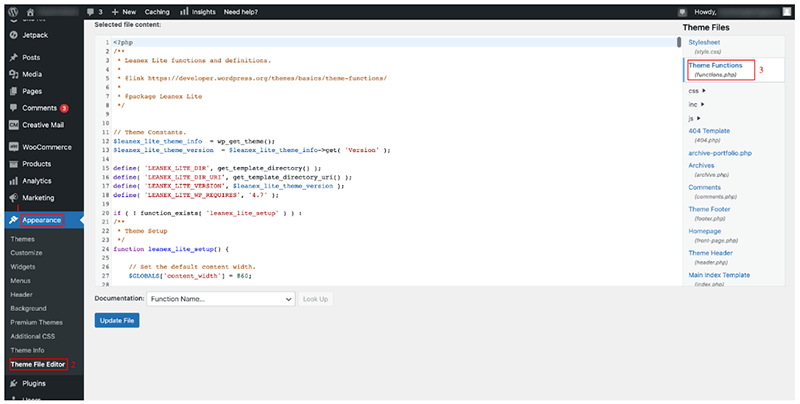Viewport: 800px width, 404px height.
Task: Click the notifications icon beside Howdy
Action: (682, 12)
